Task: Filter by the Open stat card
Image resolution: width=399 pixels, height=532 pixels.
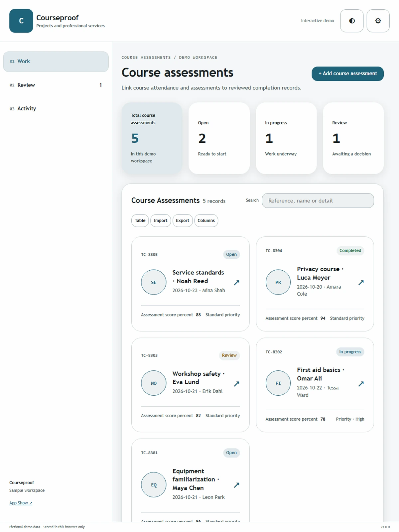Action: (x=219, y=138)
